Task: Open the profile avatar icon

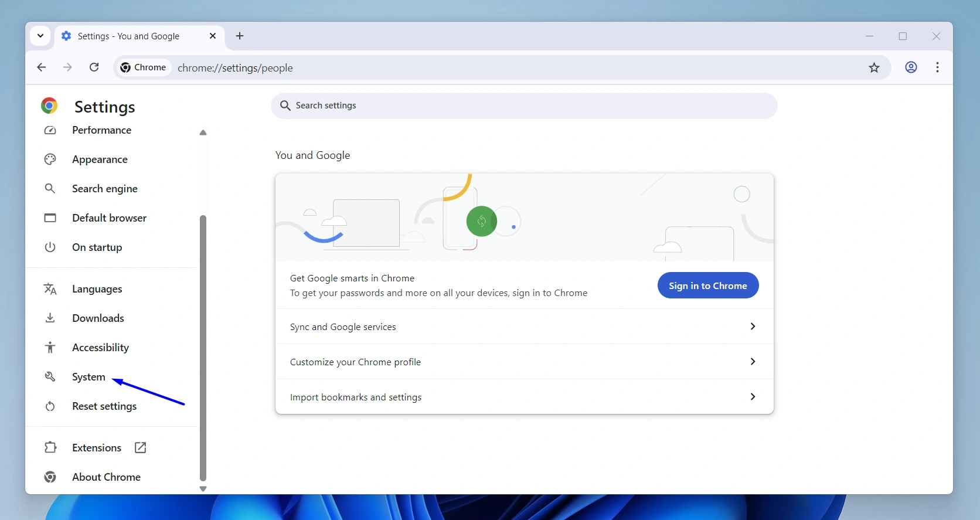Action: tap(911, 67)
